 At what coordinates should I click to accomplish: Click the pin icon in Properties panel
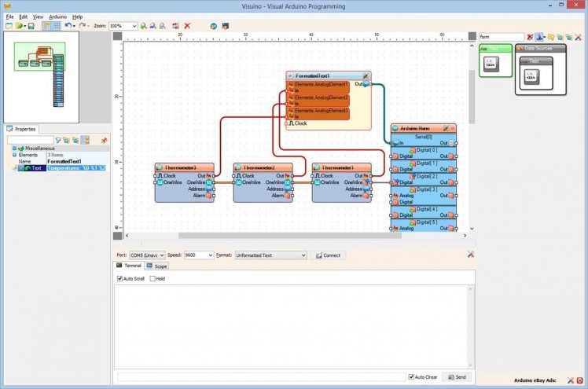[x=104, y=140]
